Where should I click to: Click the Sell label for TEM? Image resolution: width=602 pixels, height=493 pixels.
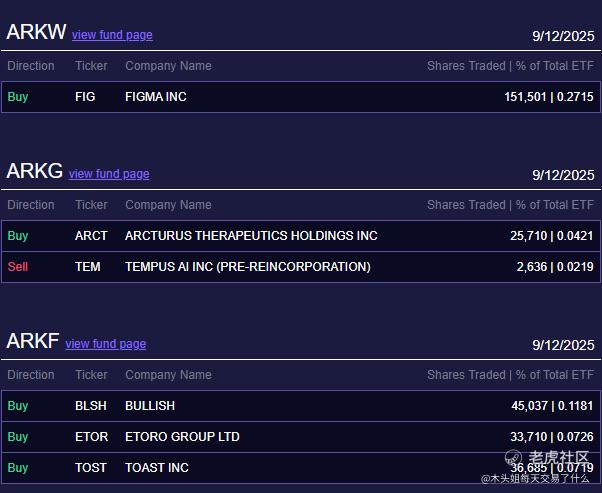18,267
